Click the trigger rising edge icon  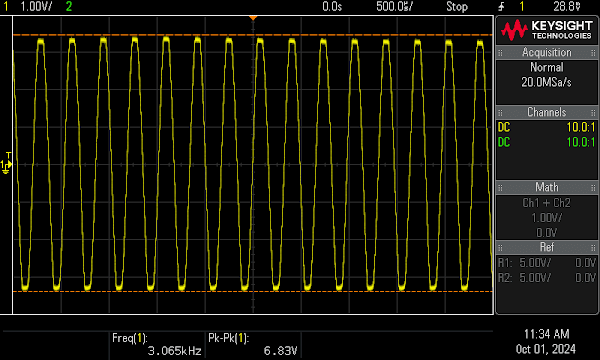[x=501, y=7]
